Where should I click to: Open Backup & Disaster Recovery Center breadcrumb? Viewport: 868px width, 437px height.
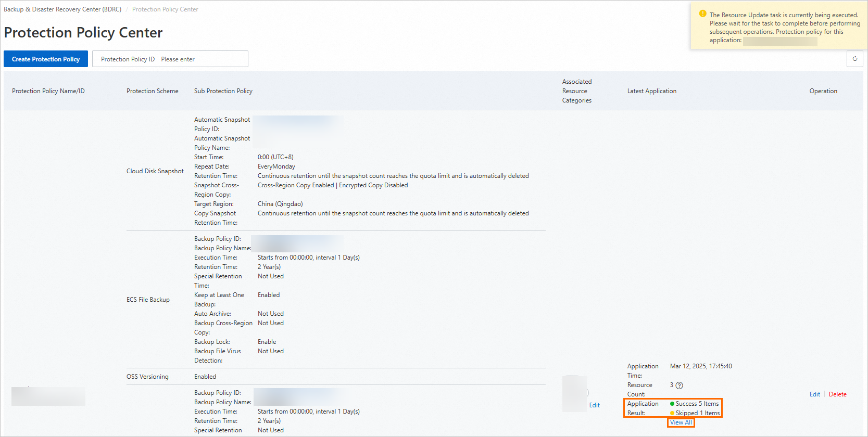(x=62, y=9)
